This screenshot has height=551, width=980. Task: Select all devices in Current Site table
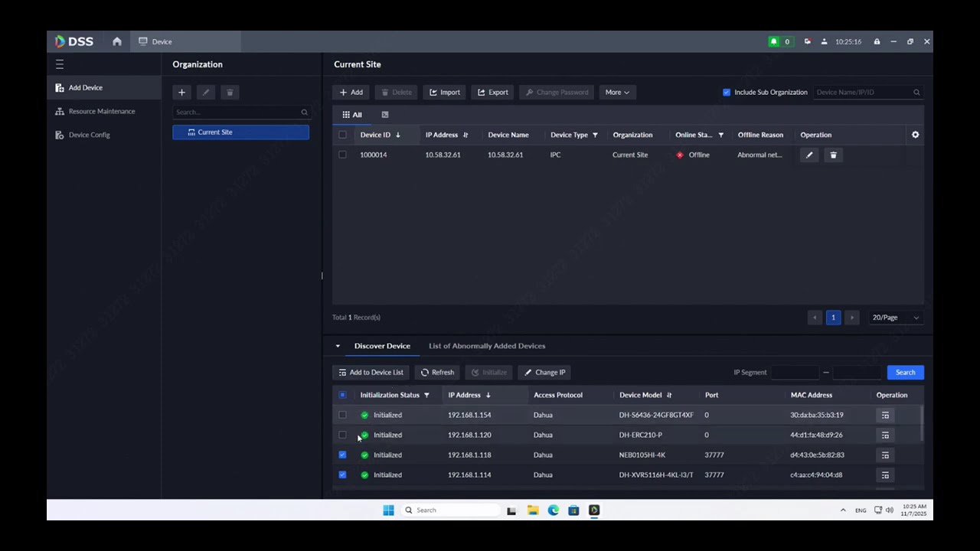pos(342,135)
